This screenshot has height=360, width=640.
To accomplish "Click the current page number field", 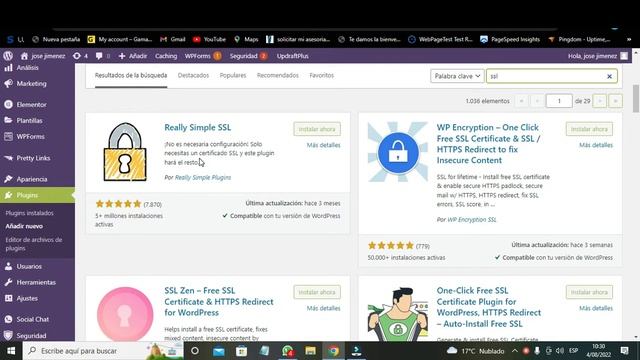I will click(559, 101).
